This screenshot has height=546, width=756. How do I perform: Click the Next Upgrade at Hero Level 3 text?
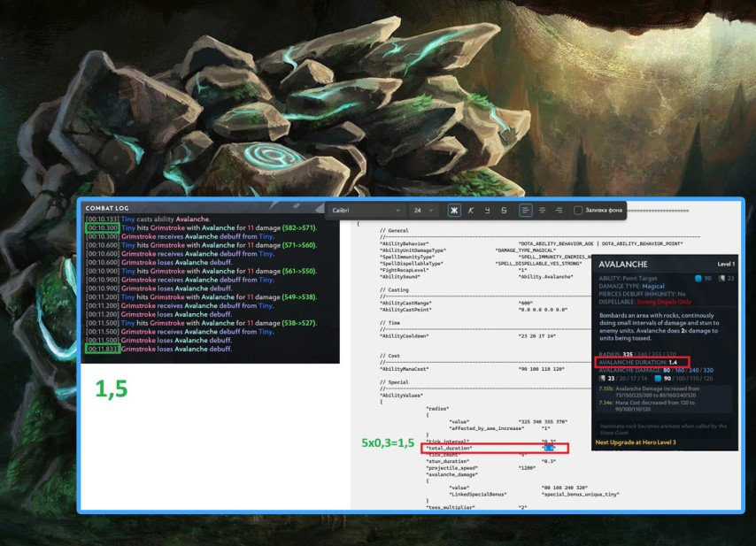pyautogui.click(x=636, y=442)
